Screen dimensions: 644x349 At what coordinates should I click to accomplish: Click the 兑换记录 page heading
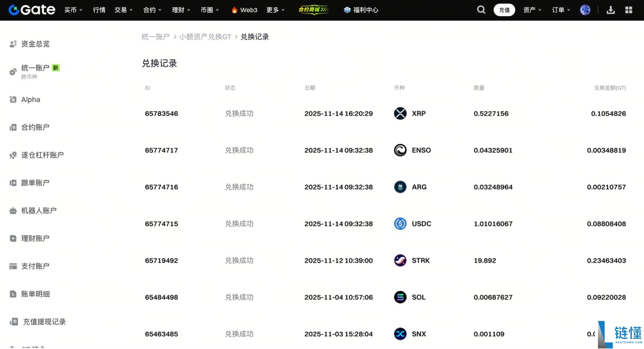159,63
